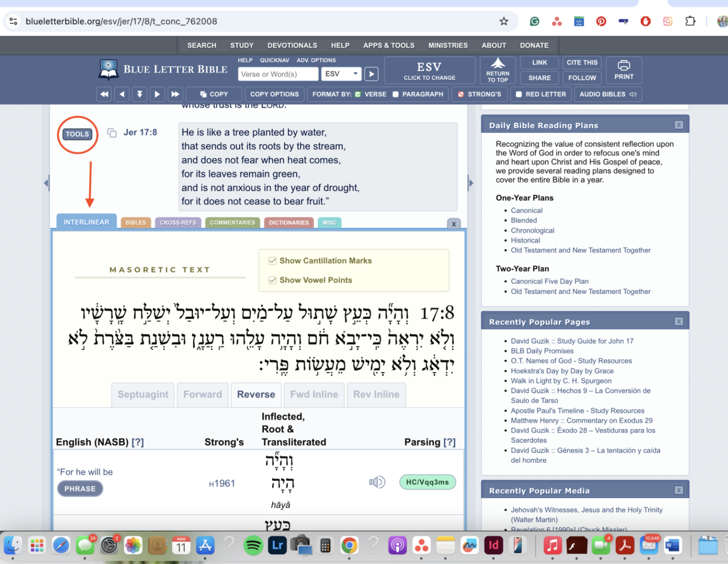Open the browser Extensions puzzle icon
Viewport: 728px width, 564px height.
tap(690, 21)
